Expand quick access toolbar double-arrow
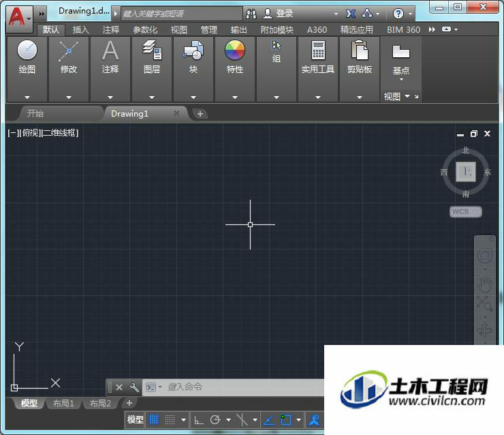 pos(42,14)
